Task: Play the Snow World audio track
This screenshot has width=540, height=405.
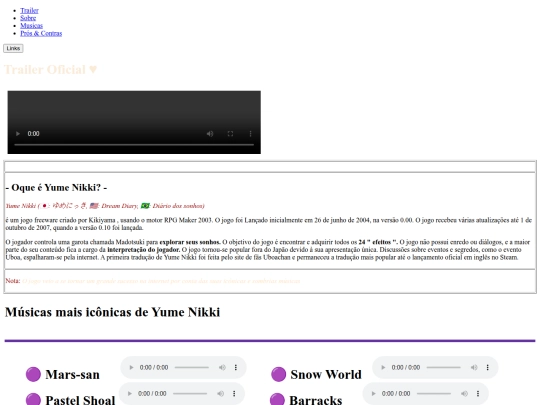Action: tap(383, 367)
